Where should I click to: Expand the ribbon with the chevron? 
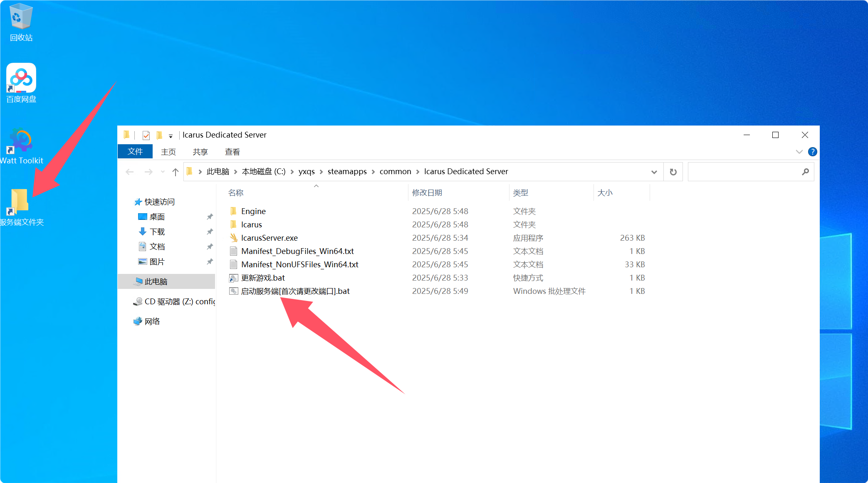coord(799,152)
